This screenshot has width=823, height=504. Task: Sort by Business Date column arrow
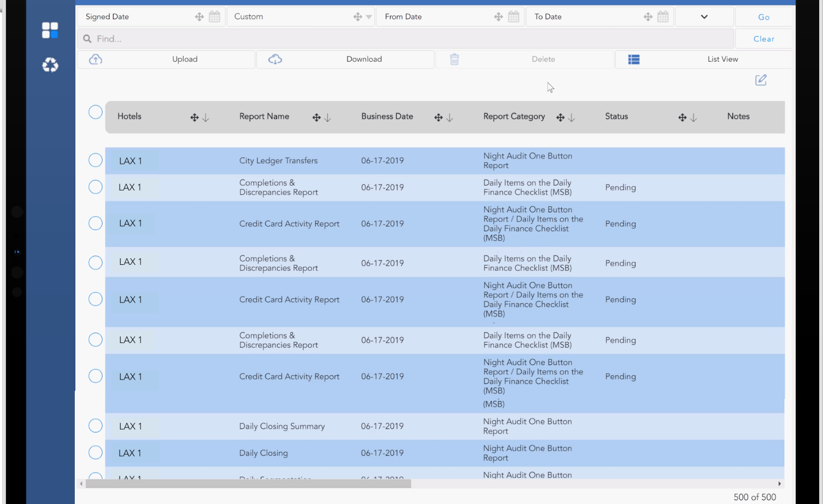pyautogui.click(x=450, y=117)
